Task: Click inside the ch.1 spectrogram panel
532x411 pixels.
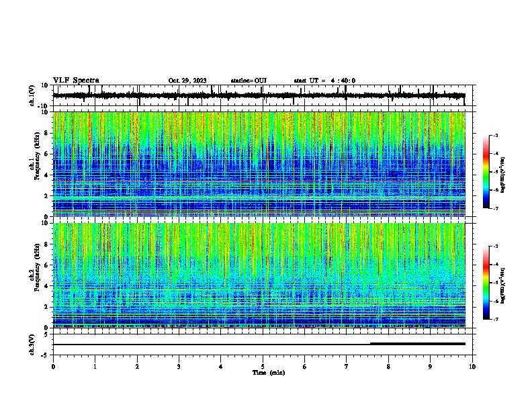Action: tap(259, 164)
